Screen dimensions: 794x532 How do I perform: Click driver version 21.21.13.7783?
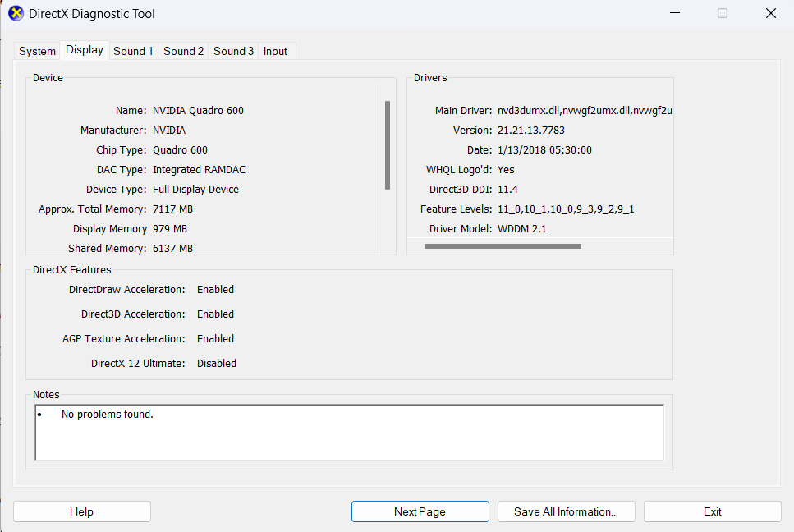(530, 130)
